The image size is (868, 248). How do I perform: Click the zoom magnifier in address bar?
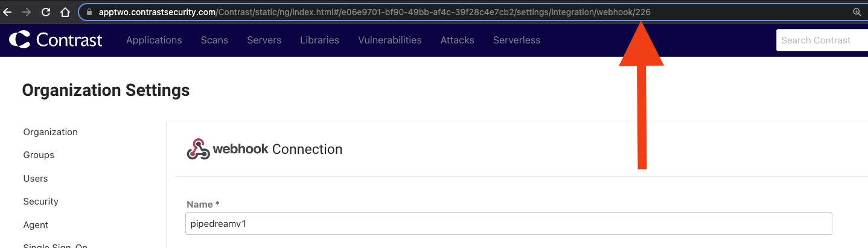(x=857, y=11)
